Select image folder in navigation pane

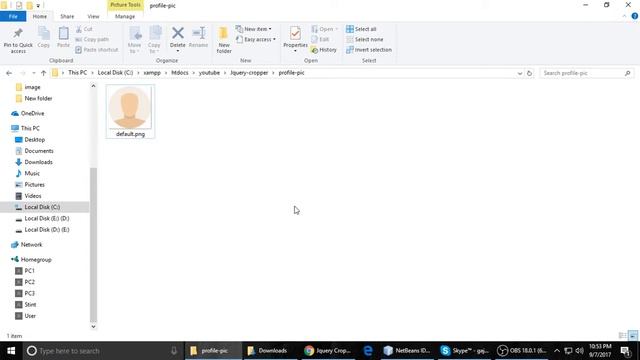pyautogui.click(x=32, y=87)
